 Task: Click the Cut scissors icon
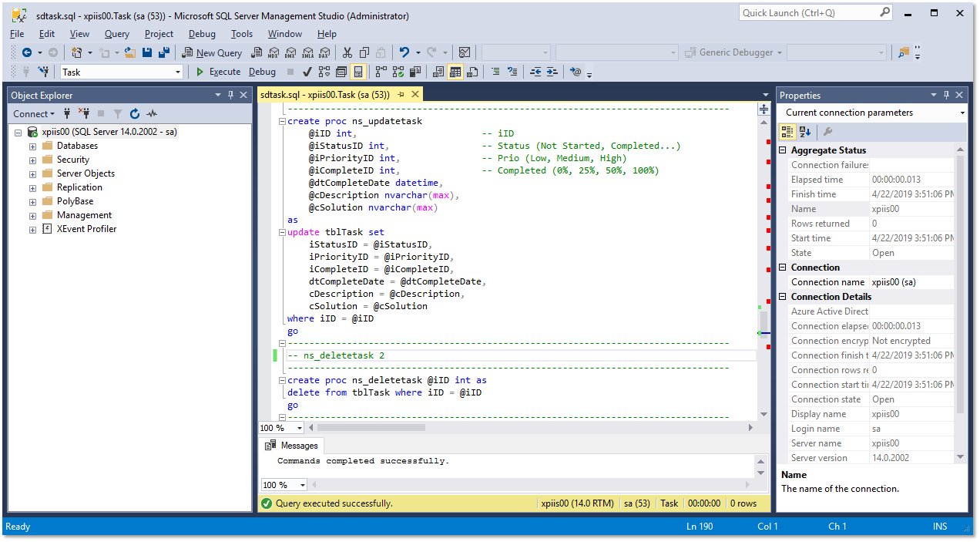click(347, 52)
